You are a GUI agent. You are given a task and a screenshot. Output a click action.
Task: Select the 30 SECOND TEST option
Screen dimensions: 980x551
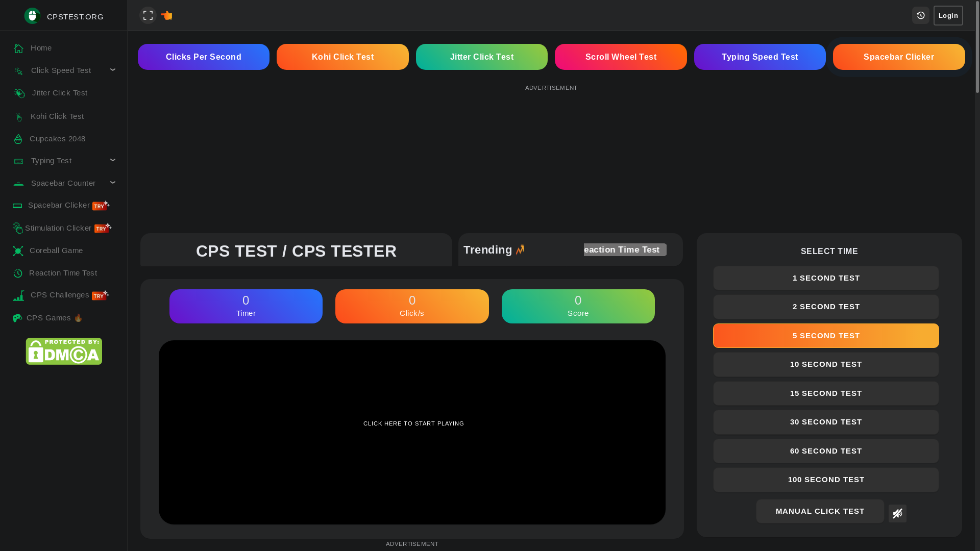coord(826,422)
